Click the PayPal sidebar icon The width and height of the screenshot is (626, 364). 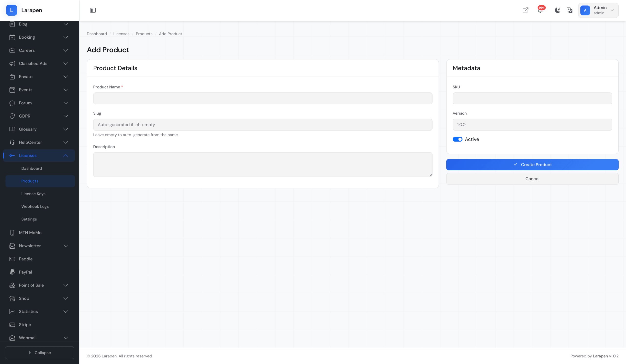click(12, 272)
